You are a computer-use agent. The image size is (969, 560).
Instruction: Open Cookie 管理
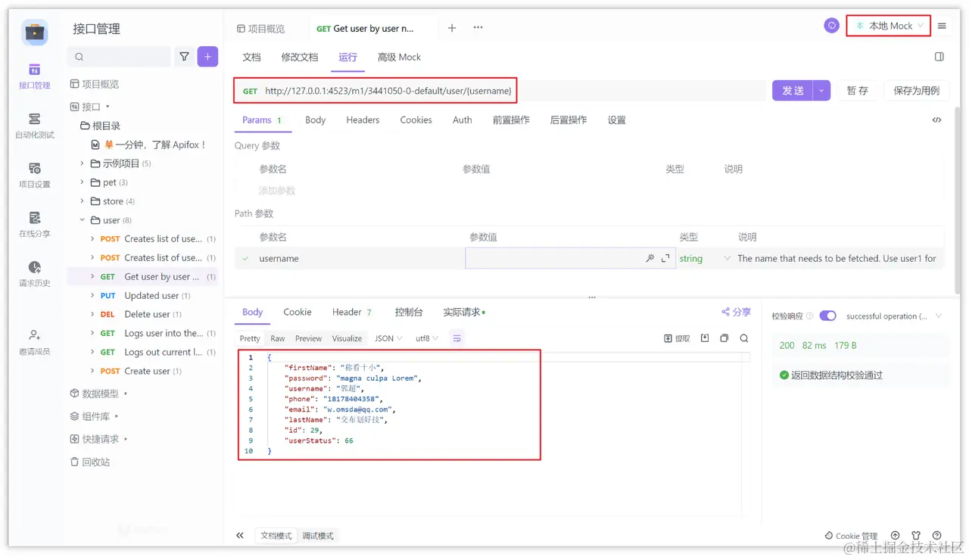click(852, 536)
